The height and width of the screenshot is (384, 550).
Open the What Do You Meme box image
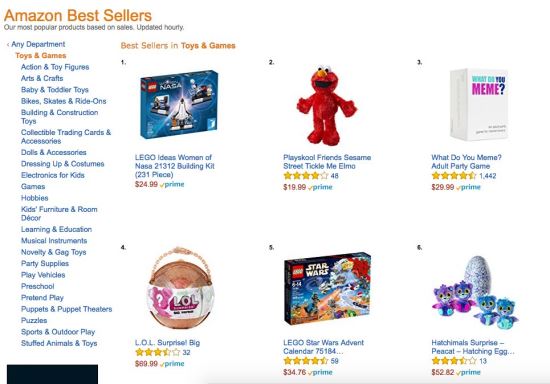(x=478, y=105)
